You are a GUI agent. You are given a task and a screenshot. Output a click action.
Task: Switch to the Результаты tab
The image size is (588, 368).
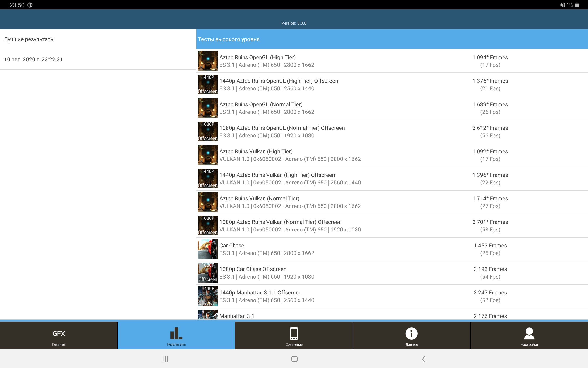tap(176, 335)
